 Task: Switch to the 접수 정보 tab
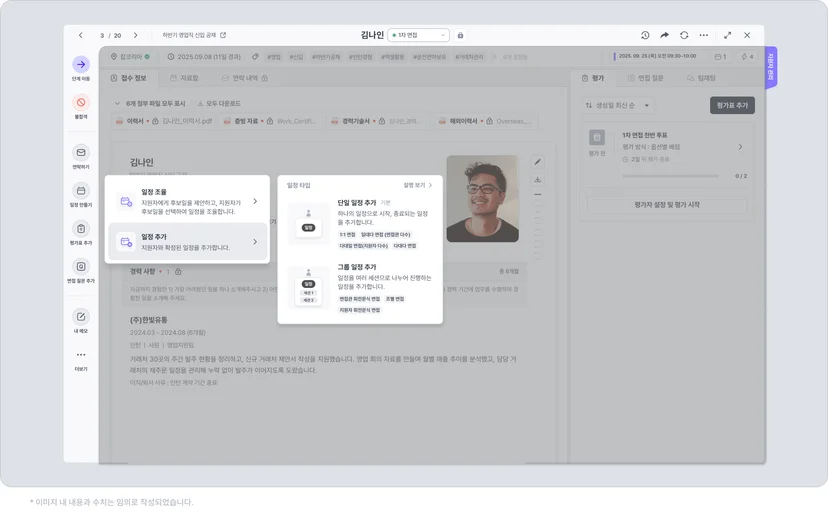[128, 78]
